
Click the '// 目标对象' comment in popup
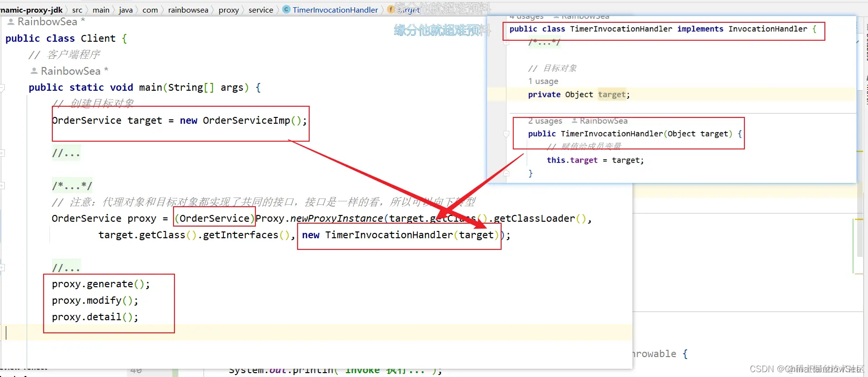click(552, 68)
